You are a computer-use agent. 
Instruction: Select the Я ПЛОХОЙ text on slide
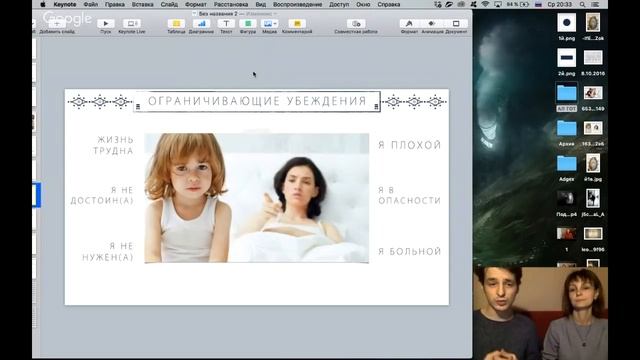[409, 145]
